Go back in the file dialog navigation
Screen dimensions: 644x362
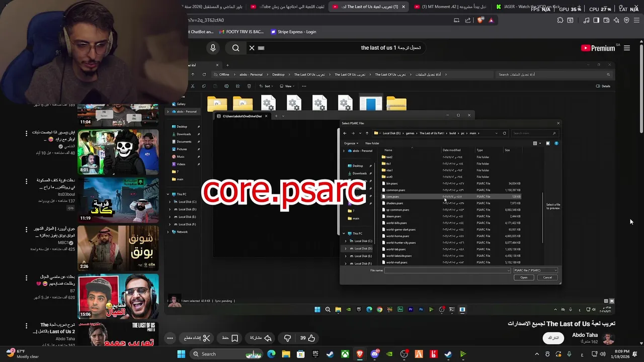(x=345, y=133)
